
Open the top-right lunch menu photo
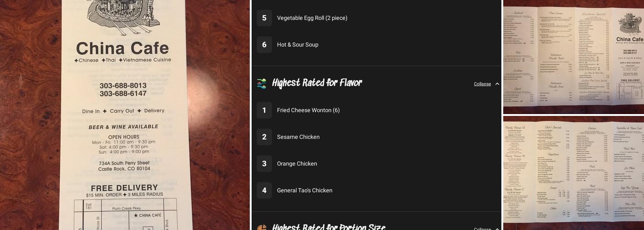[573, 57]
